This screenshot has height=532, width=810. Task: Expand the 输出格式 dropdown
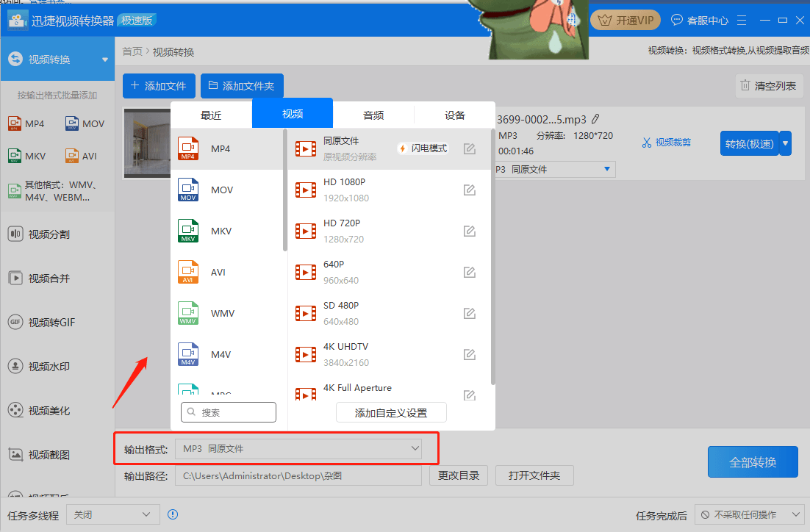click(415, 448)
